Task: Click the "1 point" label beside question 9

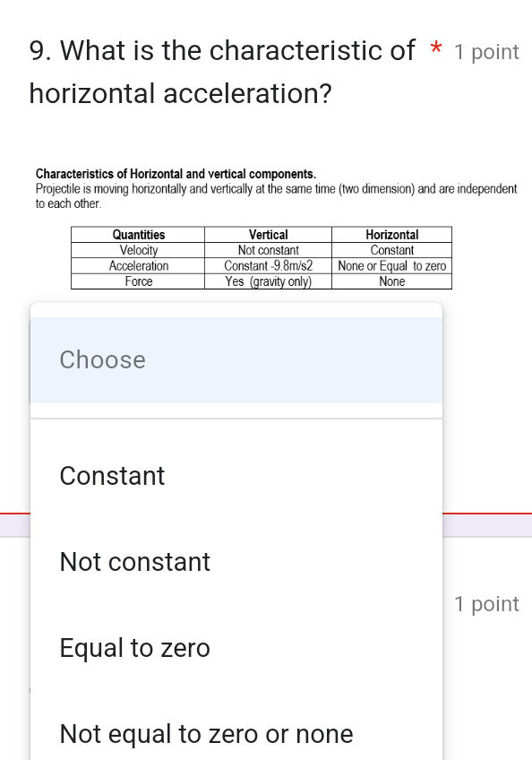Action: pyautogui.click(x=486, y=52)
